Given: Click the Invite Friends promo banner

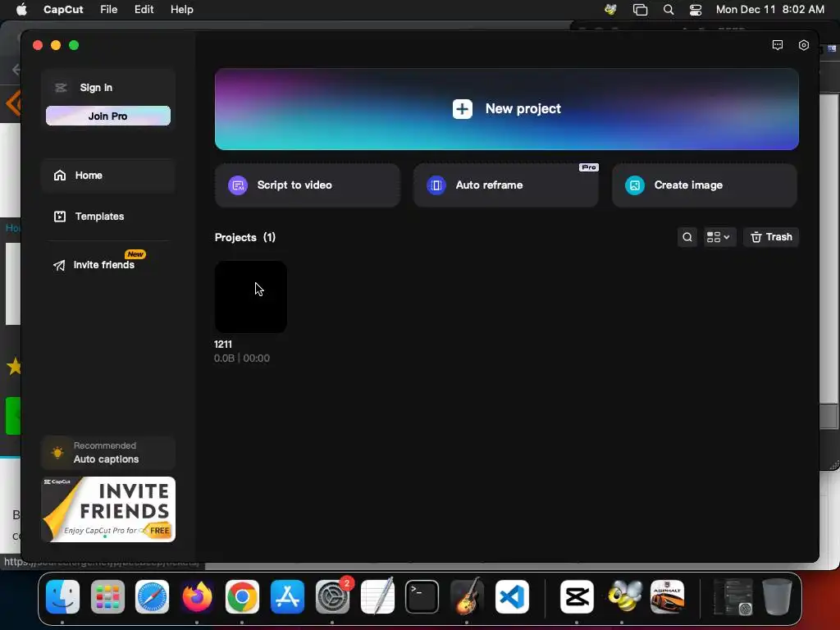Looking at the screenshot, I should click(x=108, y=509).
